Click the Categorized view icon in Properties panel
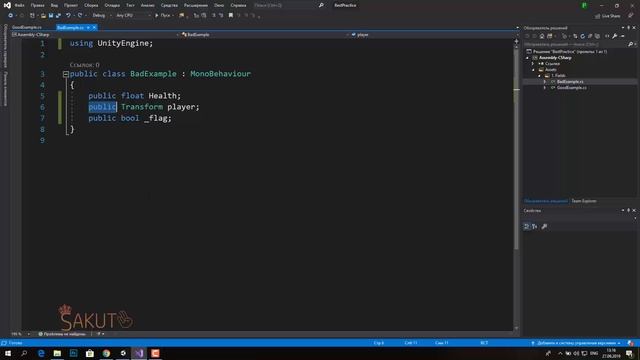 coord(527,227)
